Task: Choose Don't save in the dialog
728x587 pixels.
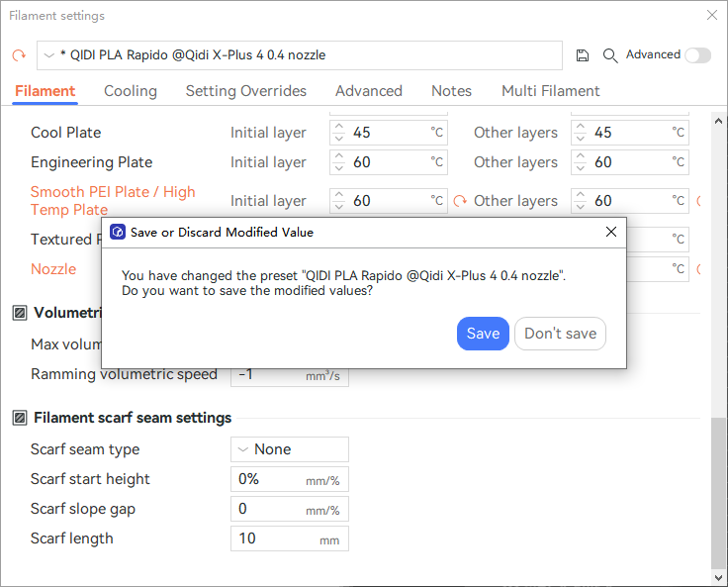Action: (x=560, y=334)
